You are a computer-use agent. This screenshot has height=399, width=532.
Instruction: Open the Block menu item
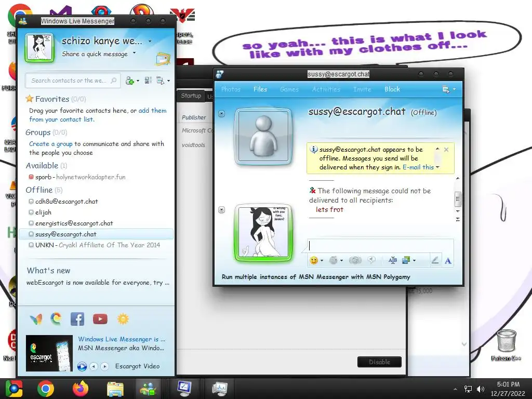click(392, 89)
